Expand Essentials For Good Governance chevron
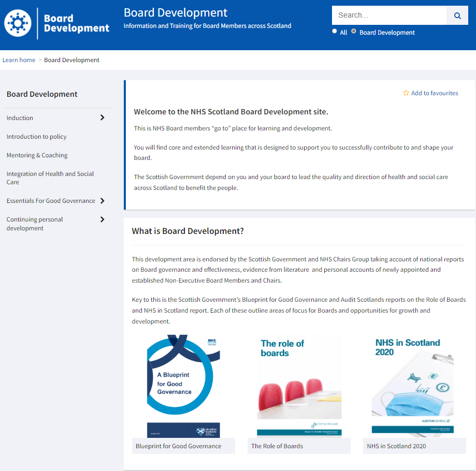The height and width of the screenshot is (471, 476). coord(103,201)
